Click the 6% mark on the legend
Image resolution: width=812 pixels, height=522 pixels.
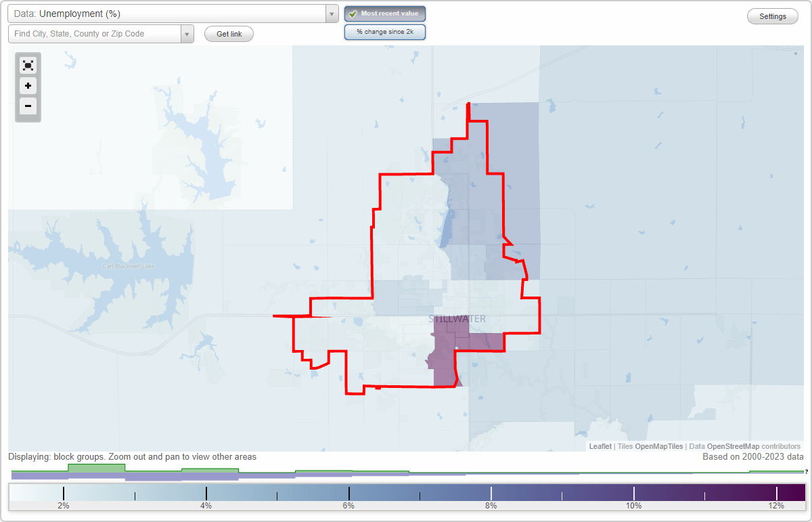348,506
